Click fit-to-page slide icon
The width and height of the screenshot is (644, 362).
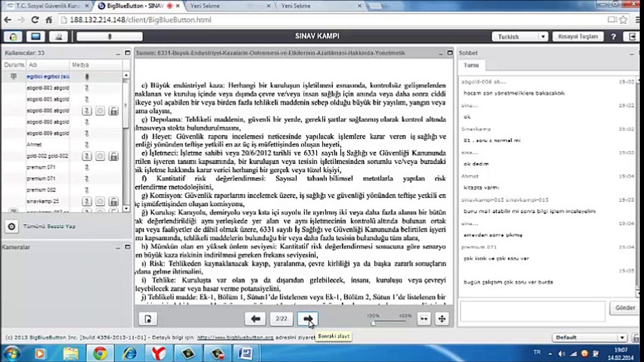tap(441, 319)
